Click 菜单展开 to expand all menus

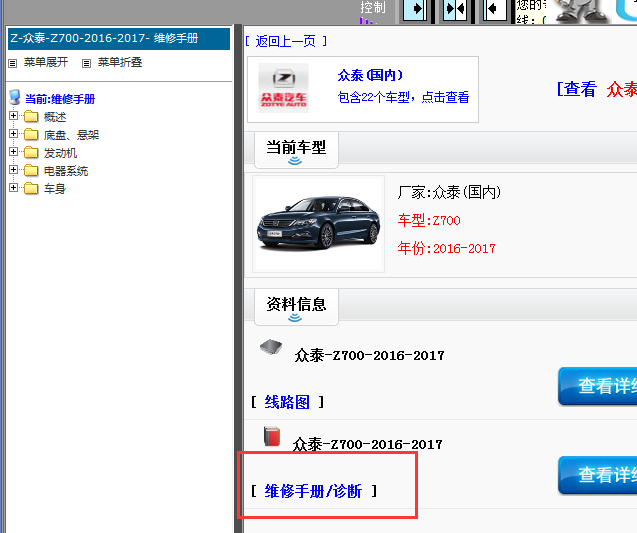(46, 62)
